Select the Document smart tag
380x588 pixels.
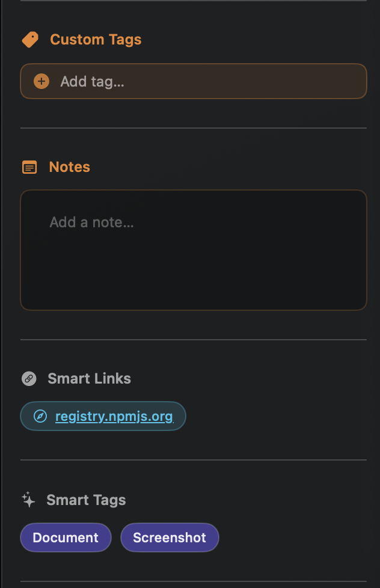coord(66,537)
